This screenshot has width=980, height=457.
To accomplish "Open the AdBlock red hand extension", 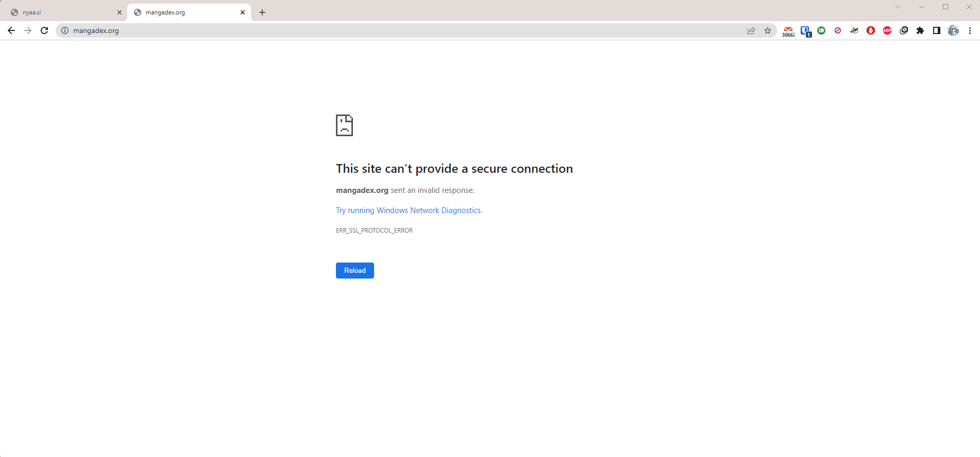I will (x=871, y=31).
